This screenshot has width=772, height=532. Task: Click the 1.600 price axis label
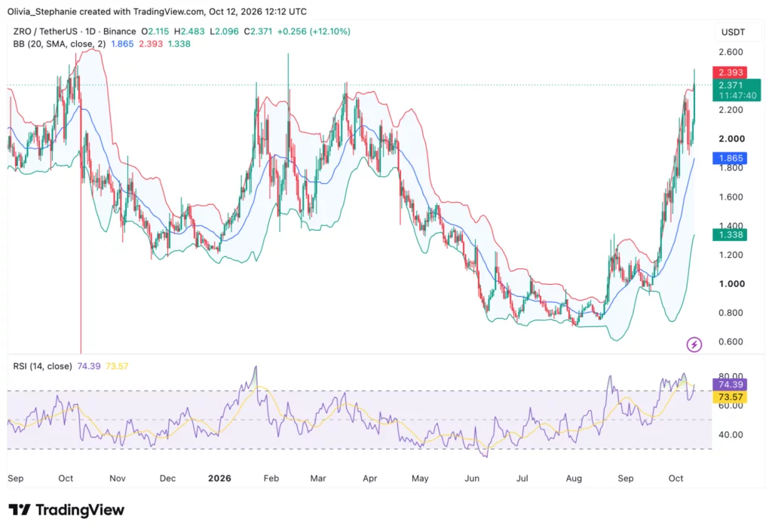731,197
